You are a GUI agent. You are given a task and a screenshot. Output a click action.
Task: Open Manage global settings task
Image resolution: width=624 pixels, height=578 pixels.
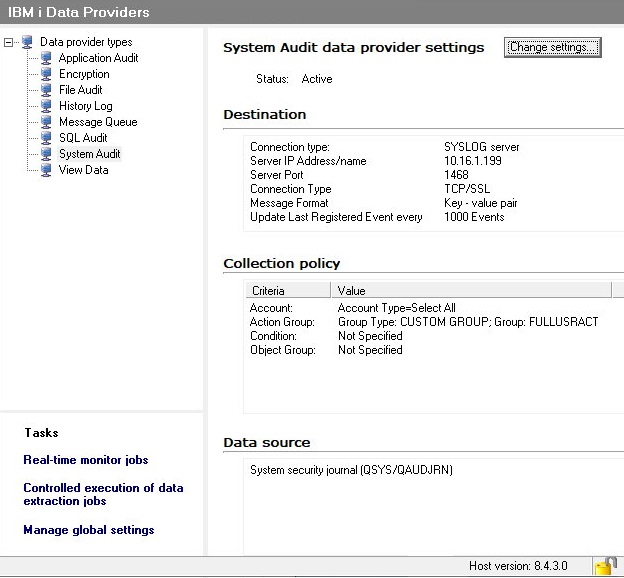[89, 530]
